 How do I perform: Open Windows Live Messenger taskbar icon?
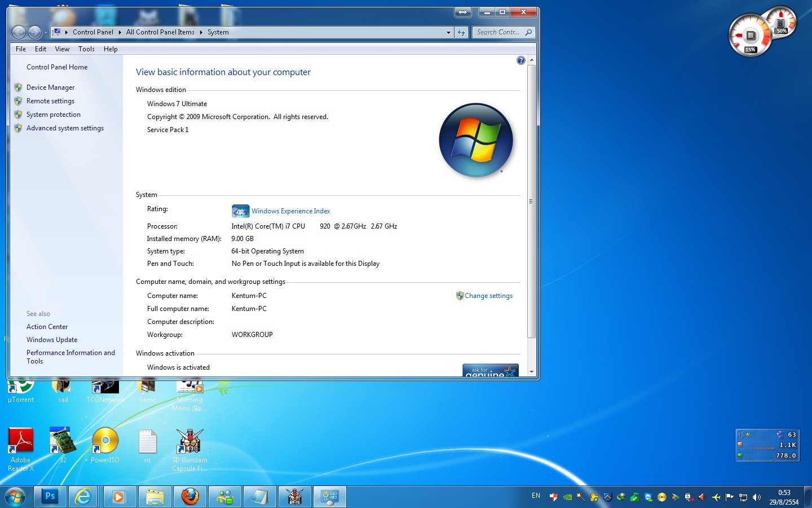coord(225,497)
